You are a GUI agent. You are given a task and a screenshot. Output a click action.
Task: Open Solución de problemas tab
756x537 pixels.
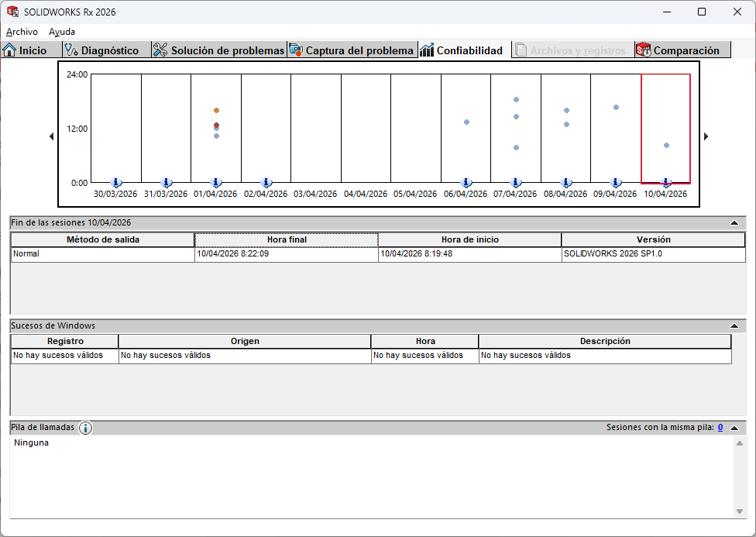[x=219, y=50]
